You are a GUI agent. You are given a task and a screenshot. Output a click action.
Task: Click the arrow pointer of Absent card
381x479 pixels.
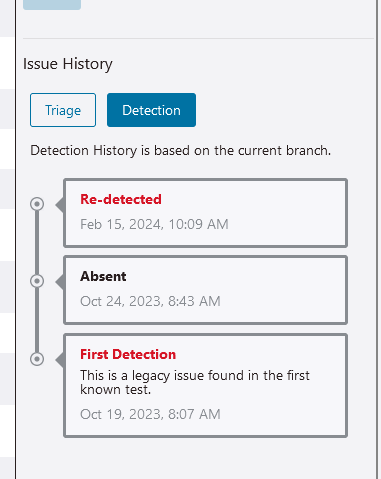click(60, 282)
